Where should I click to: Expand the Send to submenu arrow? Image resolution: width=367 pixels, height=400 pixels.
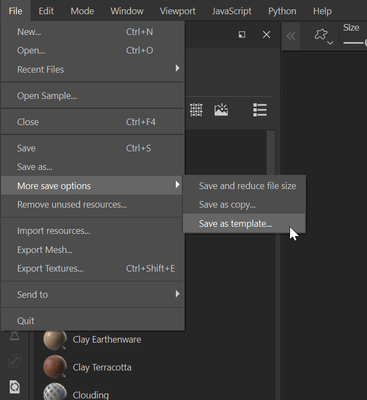[177, 294]
